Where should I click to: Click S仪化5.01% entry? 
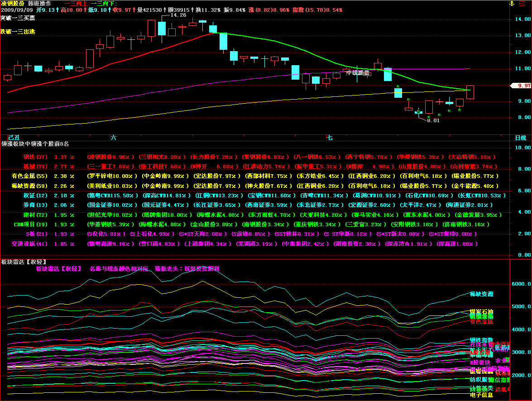[106, 234]
